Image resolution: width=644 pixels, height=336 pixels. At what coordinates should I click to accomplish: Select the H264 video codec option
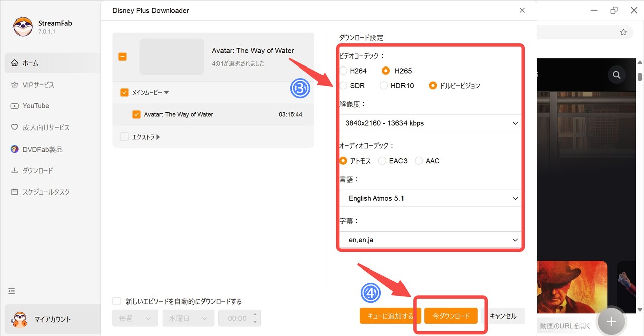(344, 71)
